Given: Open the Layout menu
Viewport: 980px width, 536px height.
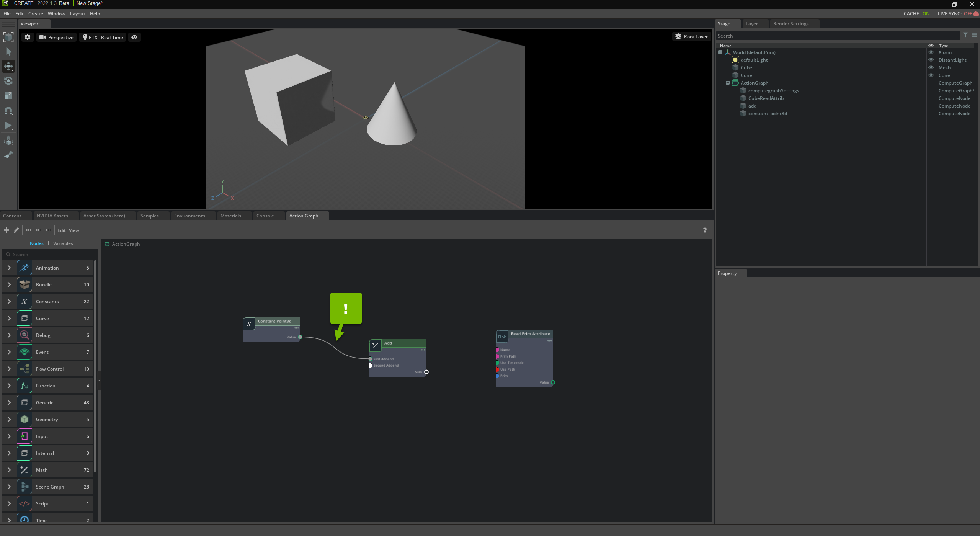Looking at the screenshot, I should tap(77, 13).
